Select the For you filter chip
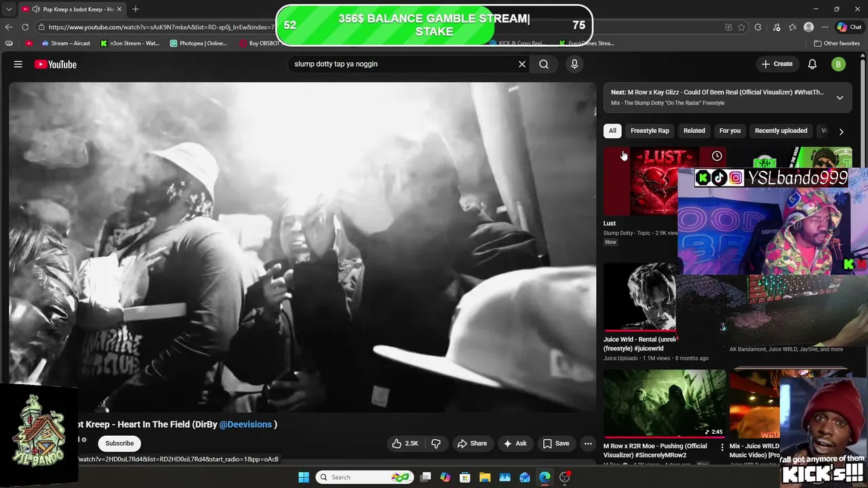The image size is (868, 488). click(x=730, y=131)
